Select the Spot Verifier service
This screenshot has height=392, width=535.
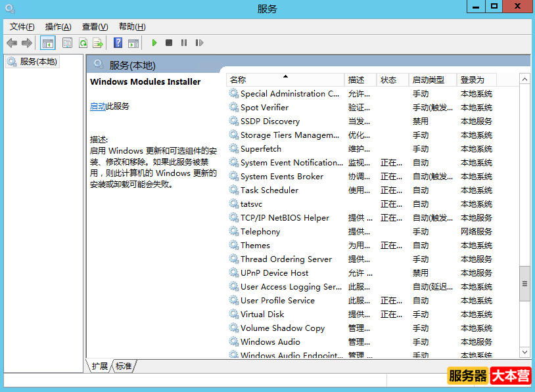pyautogui.click(x=361, y=108)
